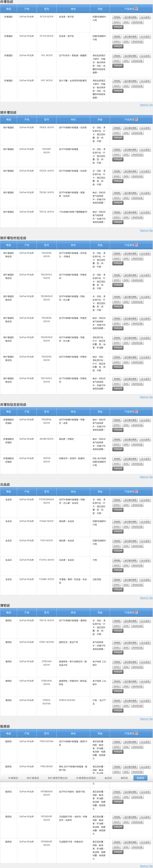Screen dimensions: 153x868
Task: Click Back to Top below 食品级 table
Action: pyautogui.click(x=146, y=598)
